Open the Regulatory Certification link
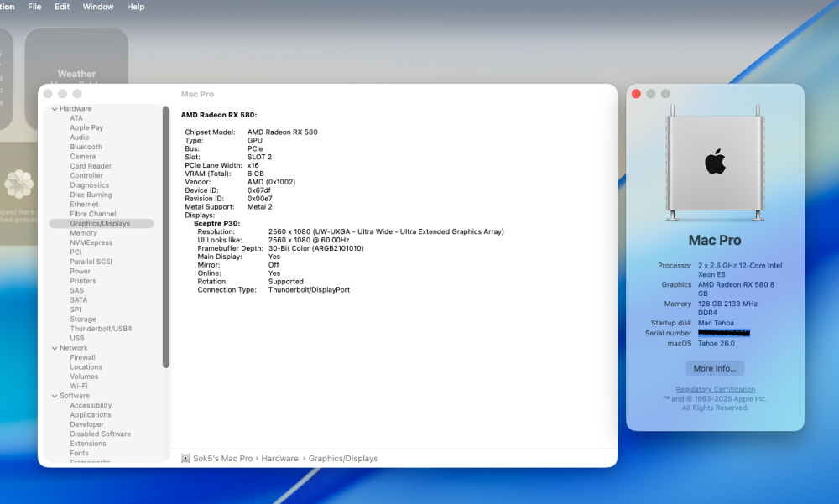This screenshot has height=504, width=839. (715, 389)
